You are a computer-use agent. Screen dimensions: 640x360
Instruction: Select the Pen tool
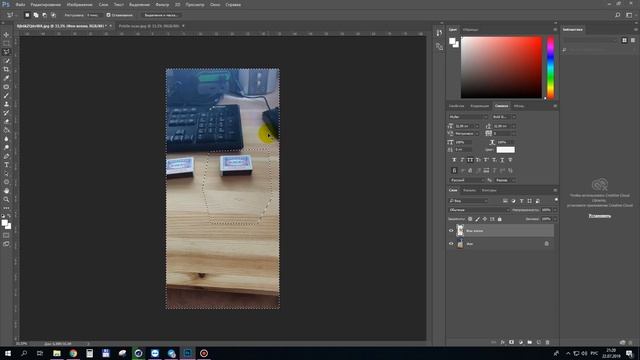6,156
